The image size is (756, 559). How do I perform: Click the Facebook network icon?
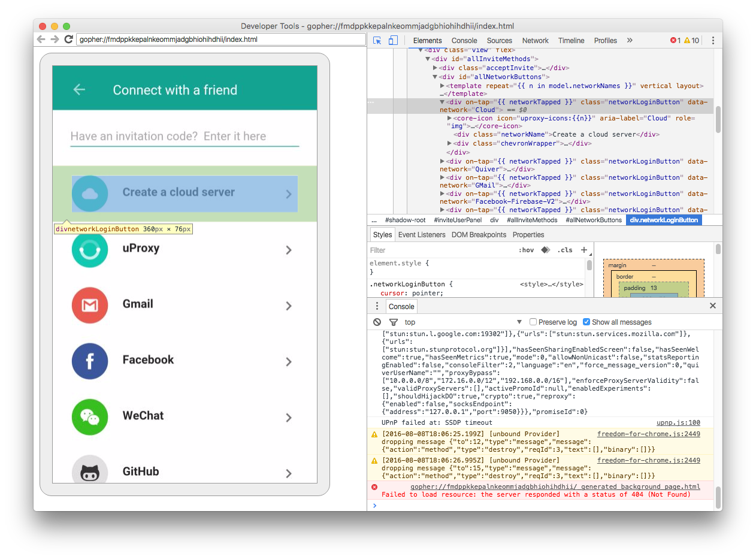tap(89, 361)
